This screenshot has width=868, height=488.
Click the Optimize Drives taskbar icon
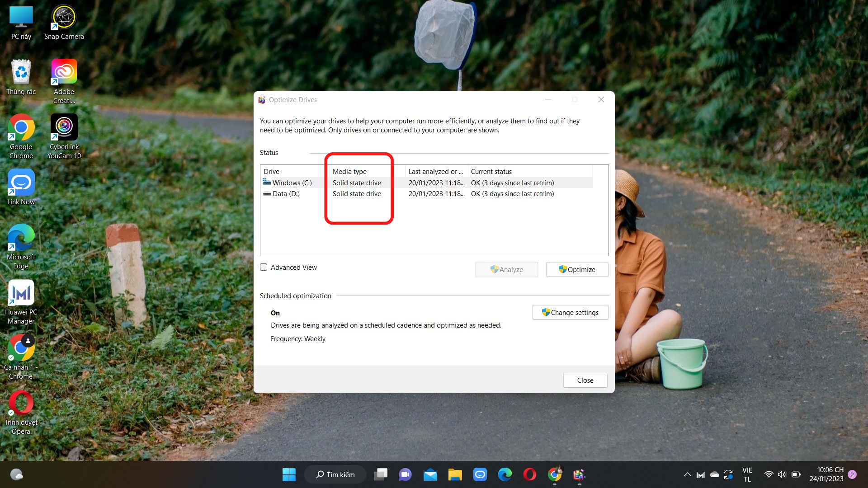[x=579, y=474]
